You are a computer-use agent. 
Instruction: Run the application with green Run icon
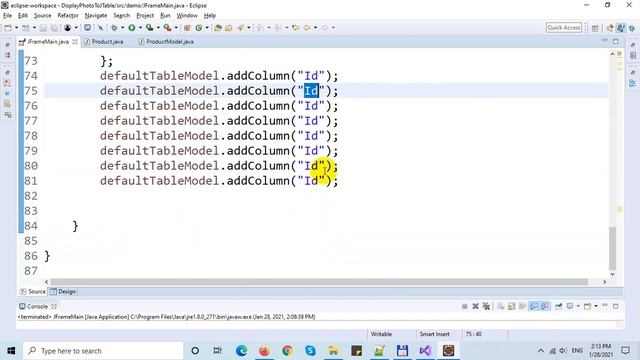[x=132, y=28]
